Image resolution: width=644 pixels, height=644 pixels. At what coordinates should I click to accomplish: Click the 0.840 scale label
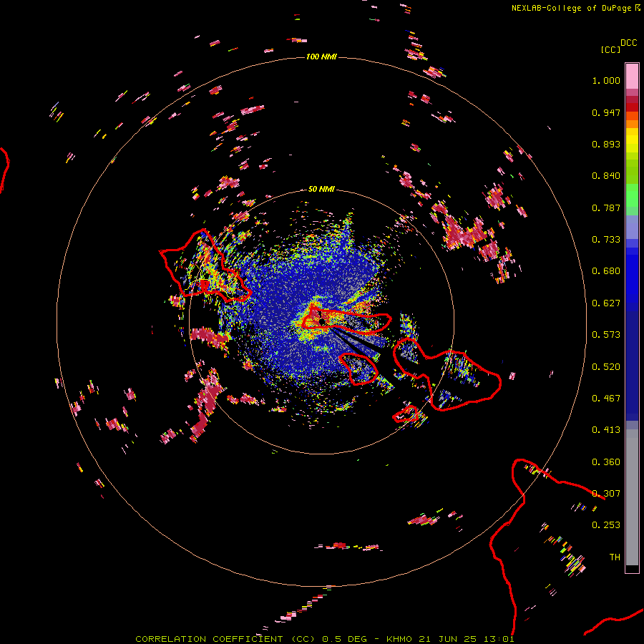coord(606,176)
